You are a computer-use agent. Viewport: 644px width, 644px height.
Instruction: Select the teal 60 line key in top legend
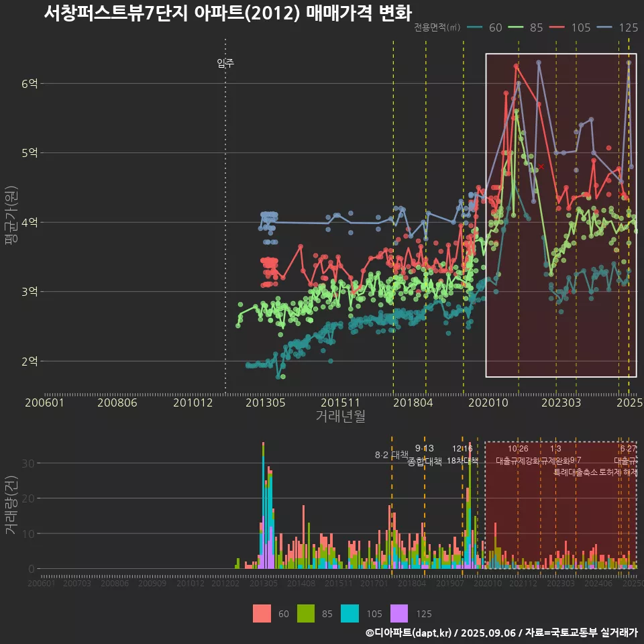(x=475, y=28)
